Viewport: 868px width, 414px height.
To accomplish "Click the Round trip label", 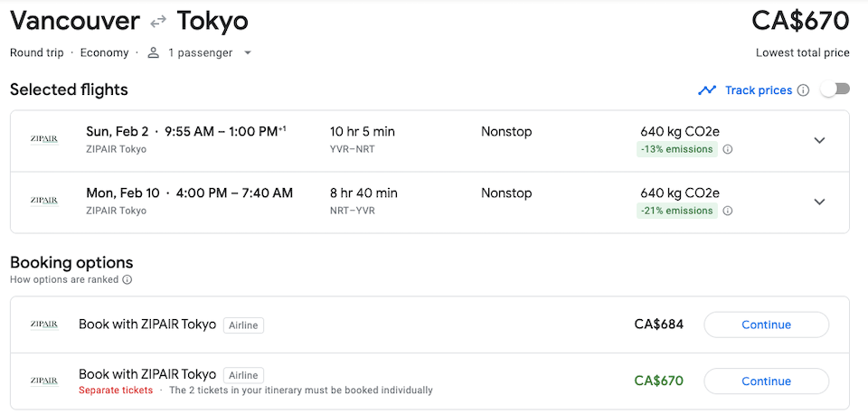I will [x=36, y=53].
